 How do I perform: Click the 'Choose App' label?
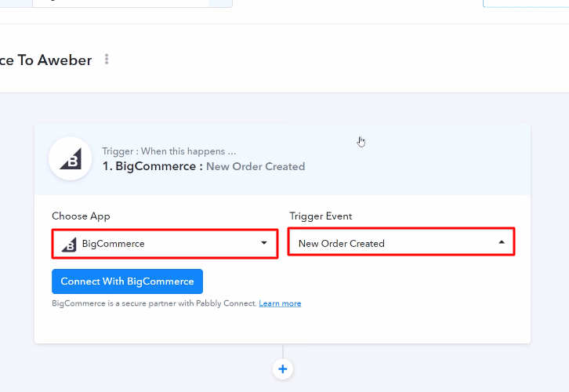tap(81, 216)
